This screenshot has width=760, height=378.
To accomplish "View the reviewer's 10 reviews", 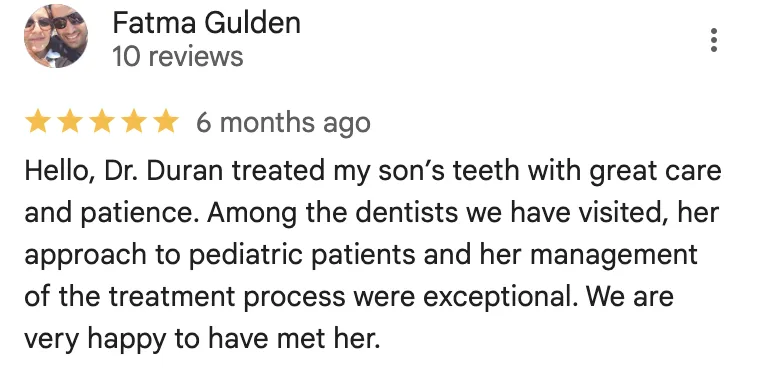I will pyautogui.click(x=177, y=56).
